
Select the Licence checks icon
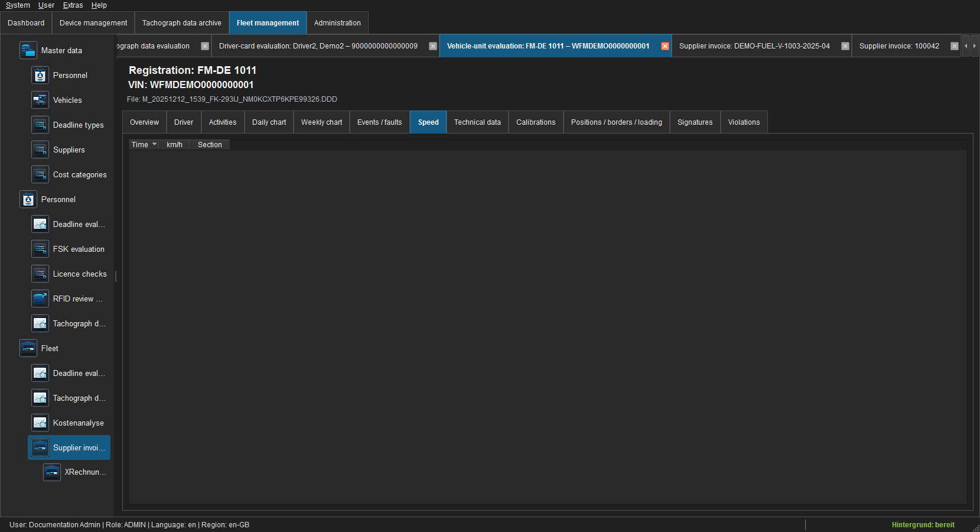(x=40, y=274)
